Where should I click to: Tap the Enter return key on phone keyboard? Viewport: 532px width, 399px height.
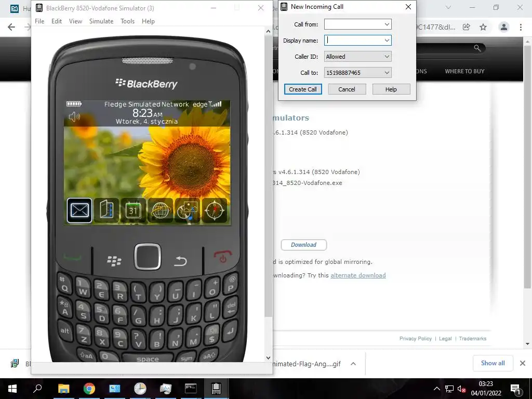pyautogui.click(x=231, y=331)
